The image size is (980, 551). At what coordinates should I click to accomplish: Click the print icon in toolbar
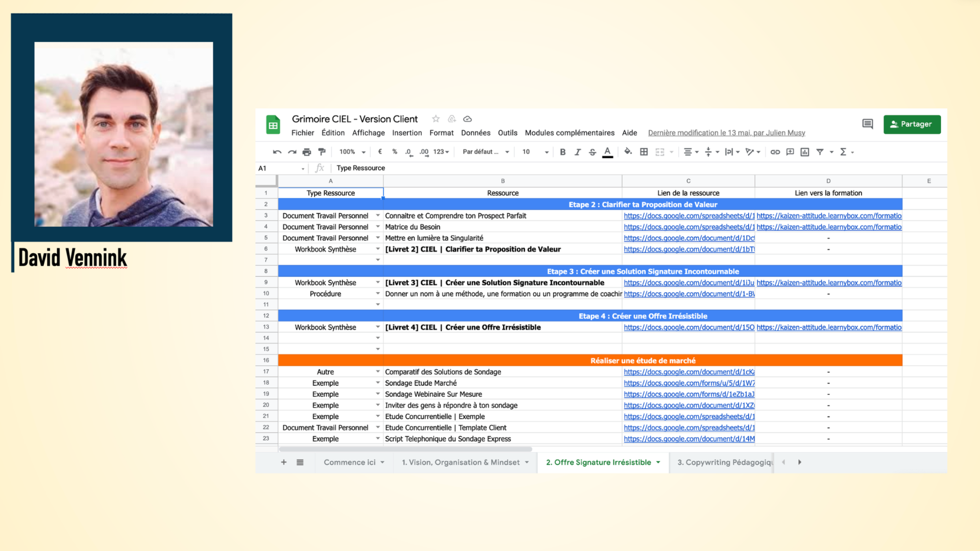click(306, 152)
